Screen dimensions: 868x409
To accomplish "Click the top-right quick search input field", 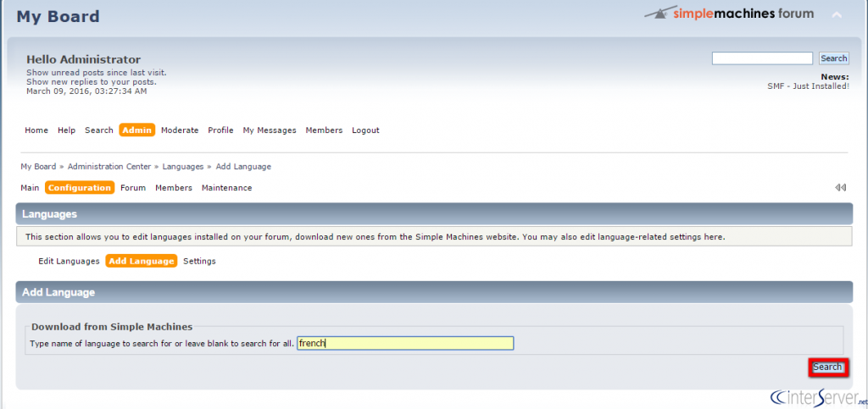I will click(762, 58).
